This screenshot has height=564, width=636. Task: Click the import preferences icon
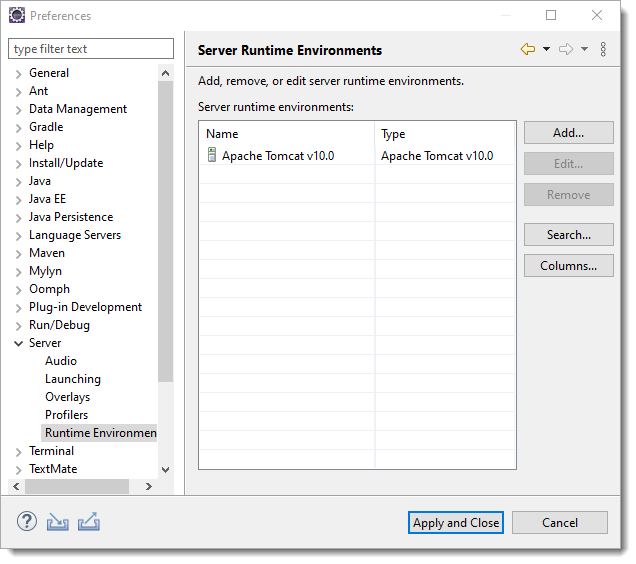[57, 521]
